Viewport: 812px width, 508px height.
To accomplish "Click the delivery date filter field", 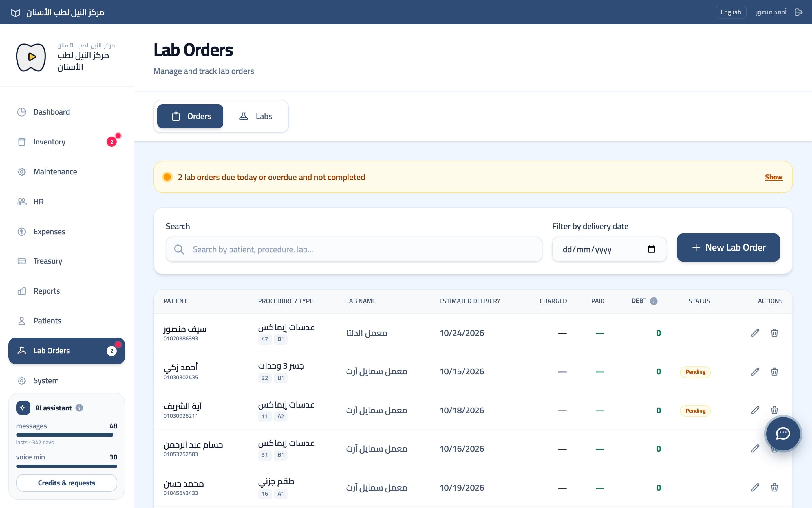I will pos(609,249).
